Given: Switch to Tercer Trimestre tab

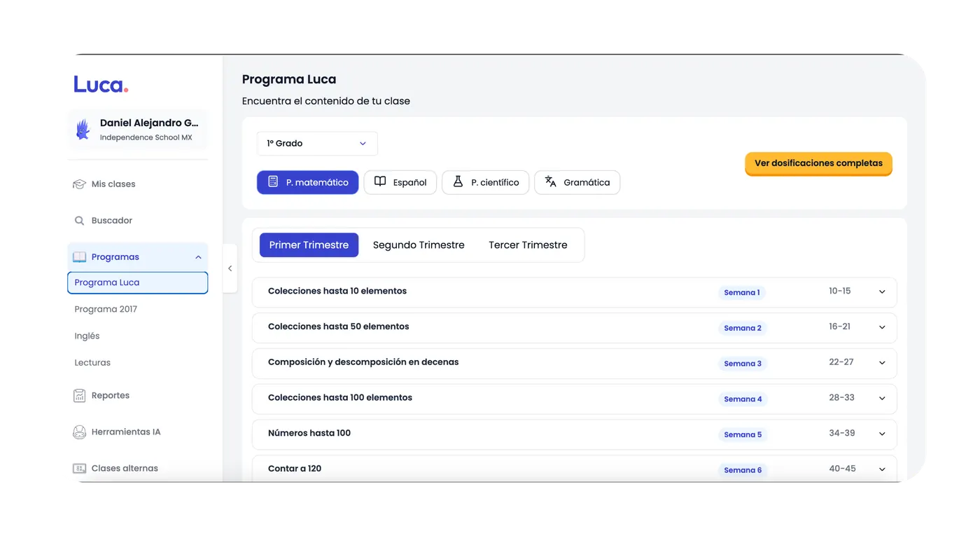Looking at the screenshot, I should (528, 245).
